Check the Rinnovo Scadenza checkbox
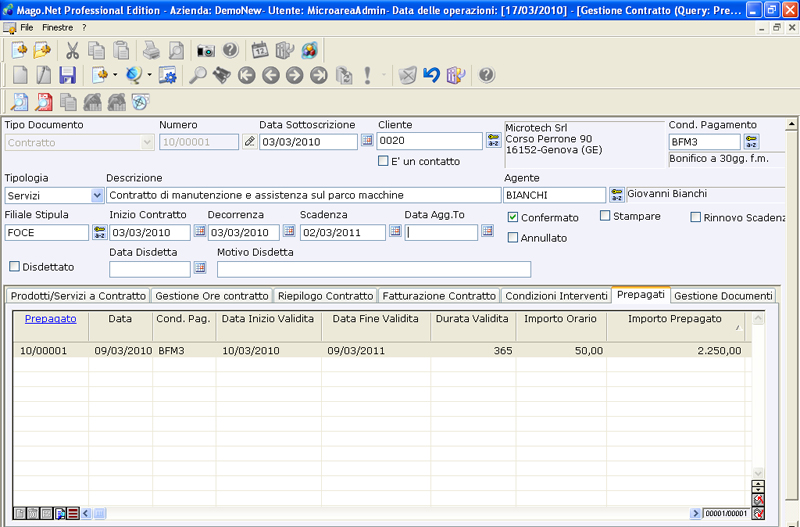 pos(695,217)
